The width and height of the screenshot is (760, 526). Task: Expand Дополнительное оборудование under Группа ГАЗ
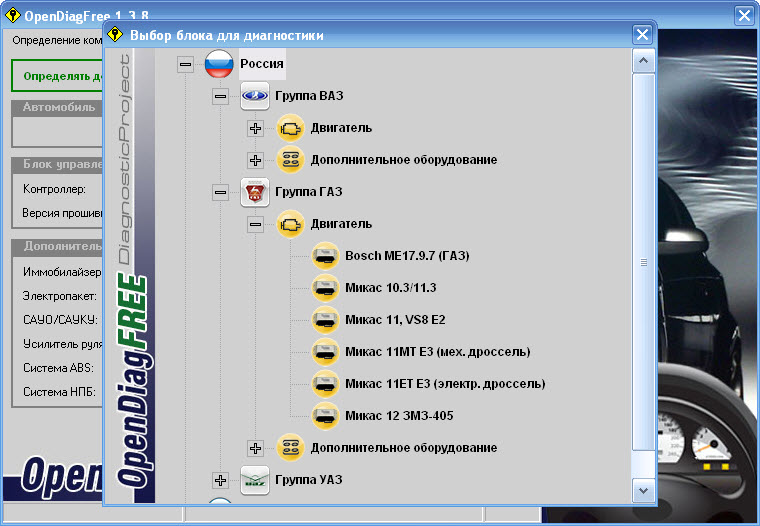255,448
